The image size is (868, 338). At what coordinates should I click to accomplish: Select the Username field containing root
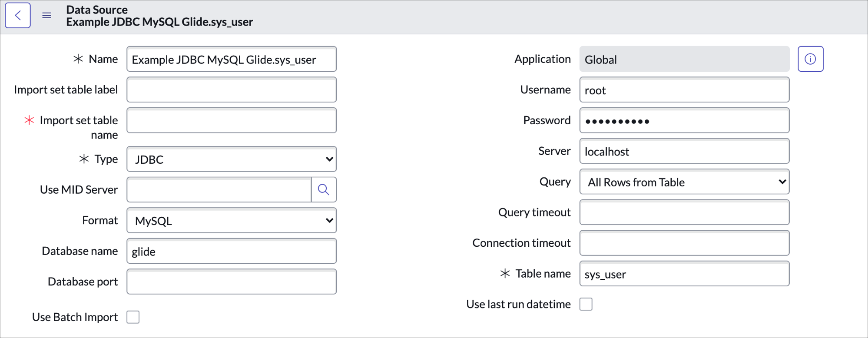coord(684,90)
